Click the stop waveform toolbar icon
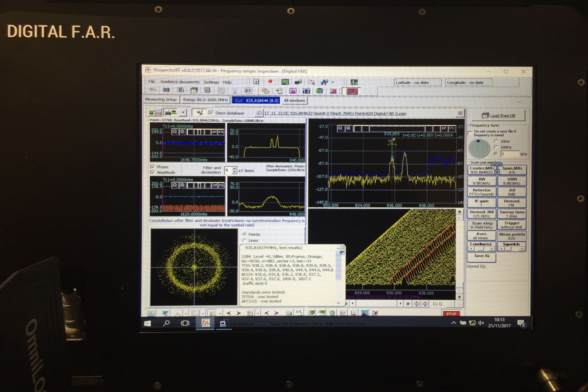This screenshot has height=392, width=588. [352, 91]
